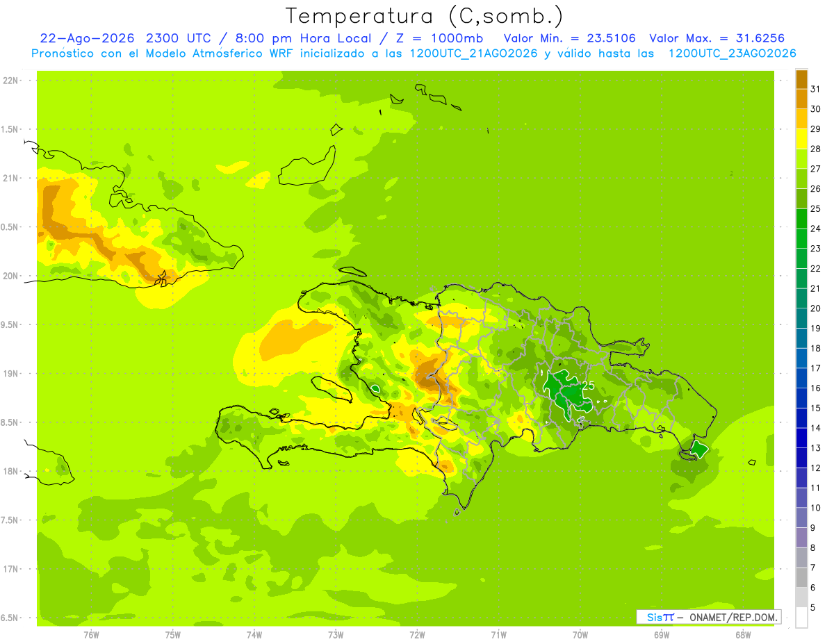Click the title "Temperatura (C,somb.)"
This screenshot has width=834, height=644.
pyautogui.click(x=424, y=16)
